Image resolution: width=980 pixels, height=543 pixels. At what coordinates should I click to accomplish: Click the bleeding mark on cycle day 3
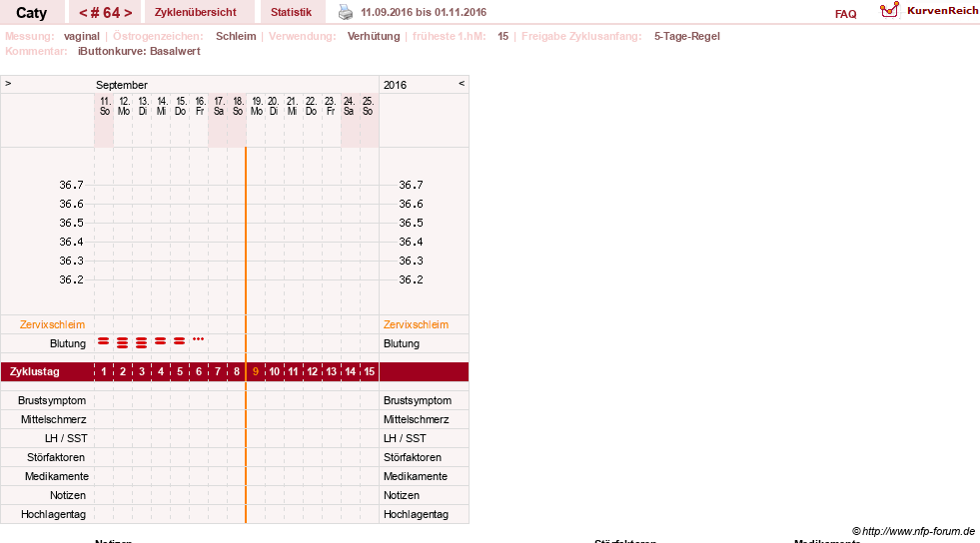pyautogui.click(x=141, y=342)
